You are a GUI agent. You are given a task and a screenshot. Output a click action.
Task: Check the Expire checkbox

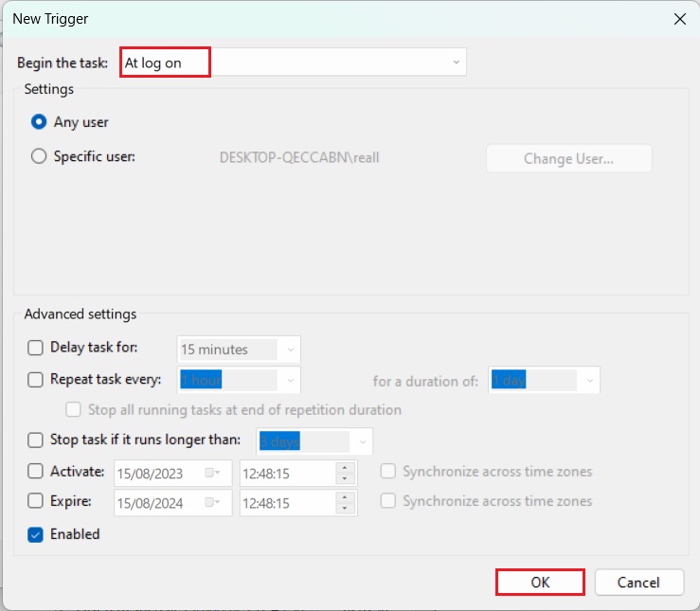(35, 501)
